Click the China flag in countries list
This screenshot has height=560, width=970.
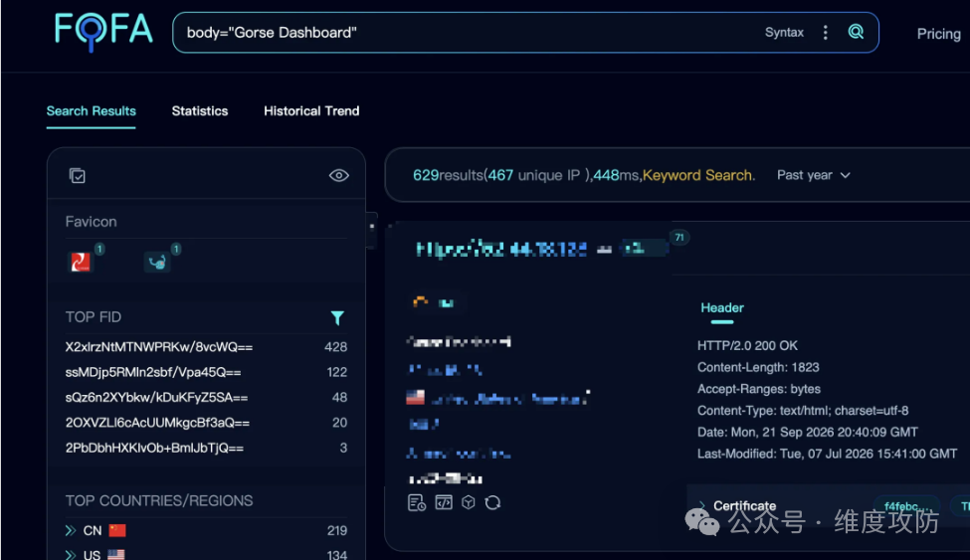click(x=117, y=530)
